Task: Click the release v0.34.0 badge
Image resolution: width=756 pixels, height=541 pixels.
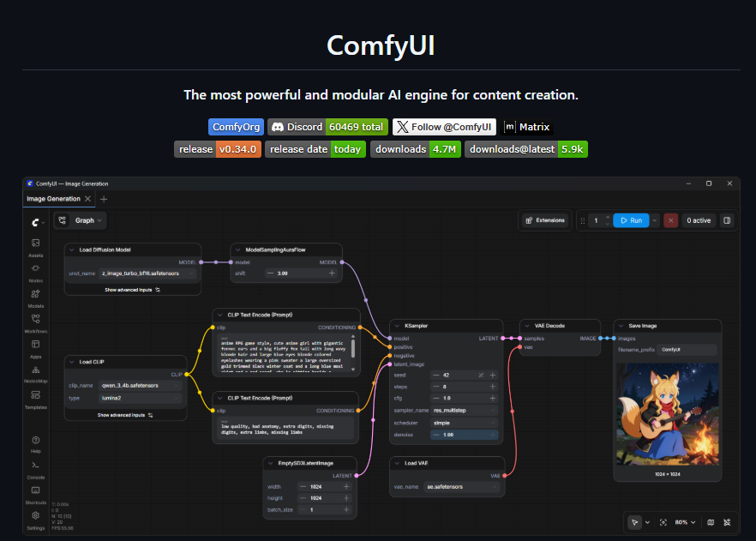Action: point(218,149)
